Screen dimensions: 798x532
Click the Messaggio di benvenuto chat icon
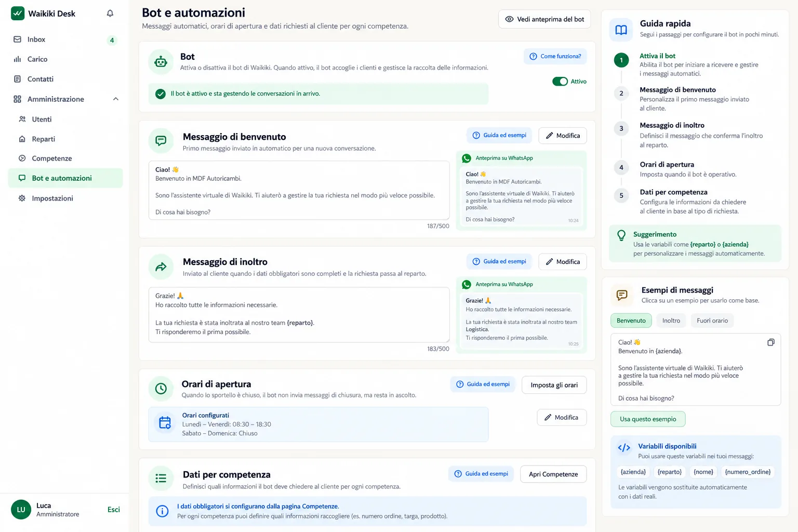161,141
